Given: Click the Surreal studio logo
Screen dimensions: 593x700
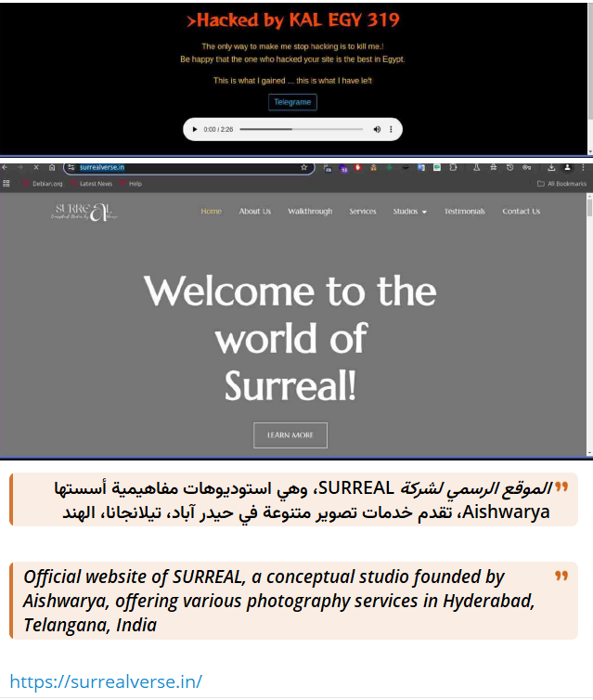Looking at the screenshot, I should [x=85, y=213].
